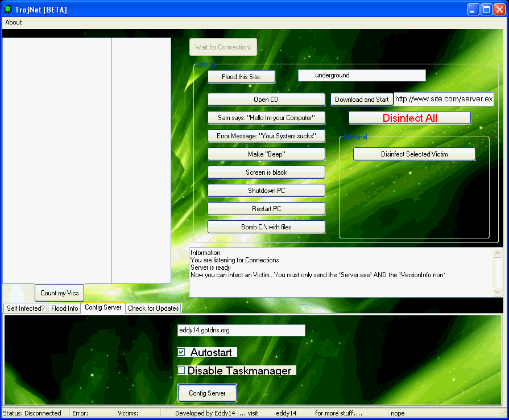Click Disinfect All
This screenshot has width=509, height=420.
pos(409,117)
